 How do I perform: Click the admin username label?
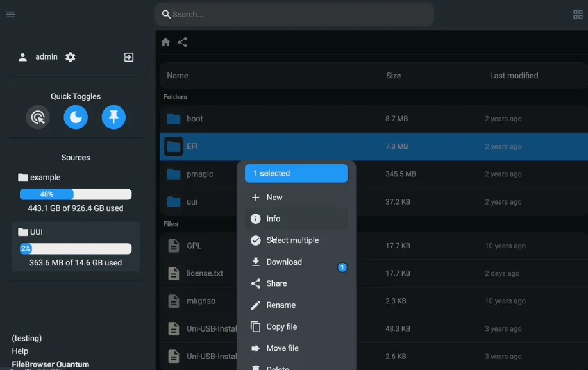[x=47, y=56]
